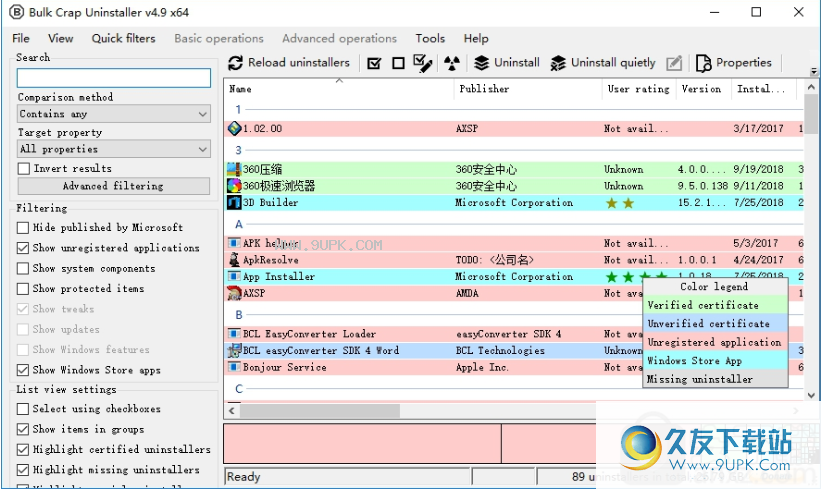
Task: Click the Uninstall quietly stack icon
Action: (x=558, y=63)
